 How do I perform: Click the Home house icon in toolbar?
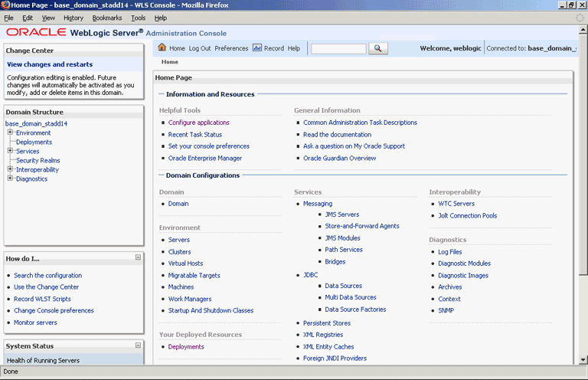[x=162, y=47]
